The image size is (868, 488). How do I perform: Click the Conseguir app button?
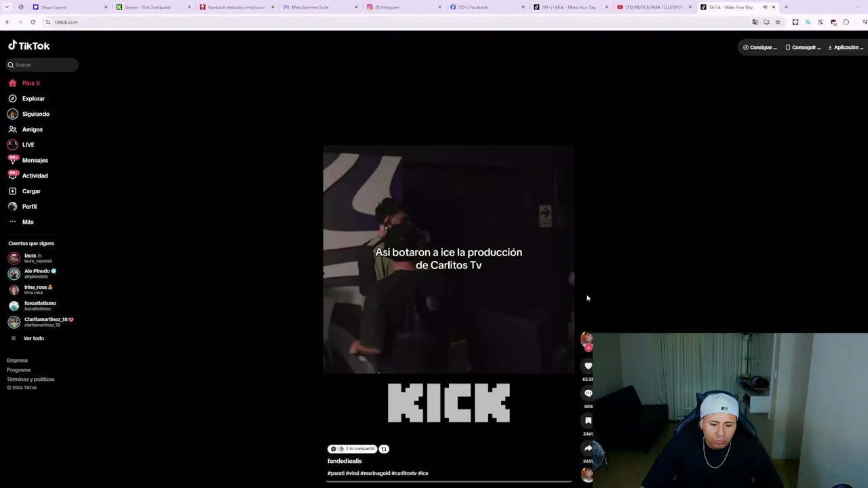click(x=803, y=47)
